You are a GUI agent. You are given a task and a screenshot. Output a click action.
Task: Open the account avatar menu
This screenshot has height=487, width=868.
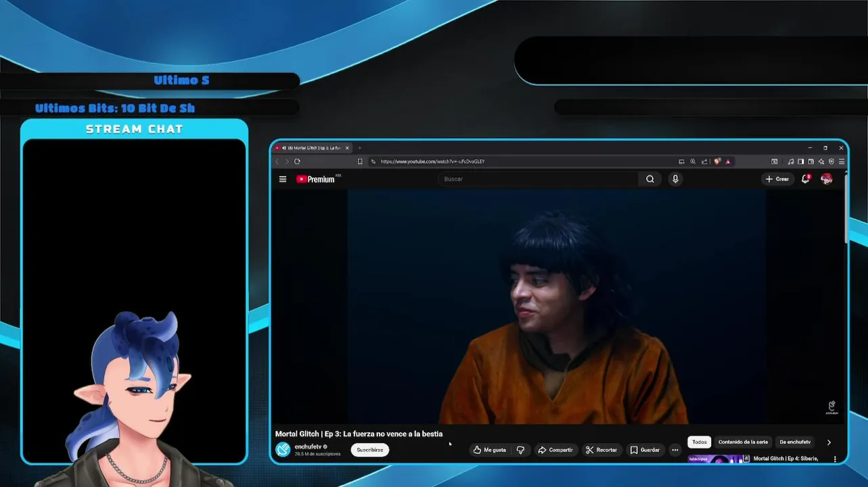pyautogui.click(x=826, y=179)
